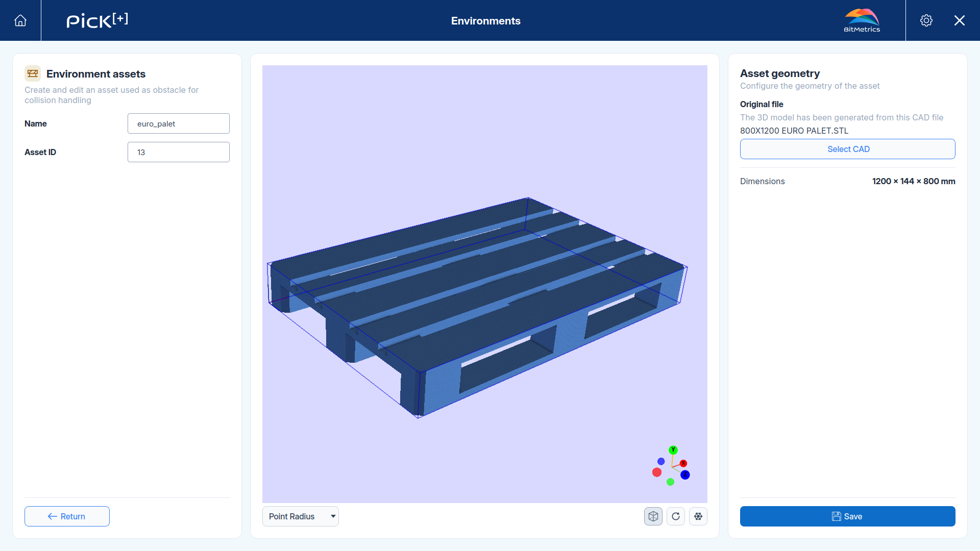The height and width of the screenshot is (551, 980).
Task: Snap view to the negative X axis dot
Action: coord(657,472)
